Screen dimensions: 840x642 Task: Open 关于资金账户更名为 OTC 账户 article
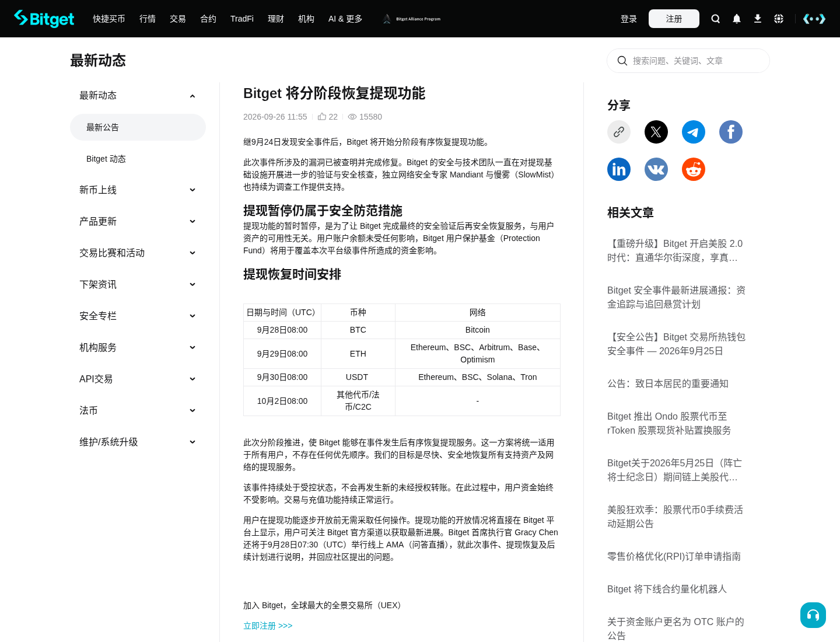[675, 629]
